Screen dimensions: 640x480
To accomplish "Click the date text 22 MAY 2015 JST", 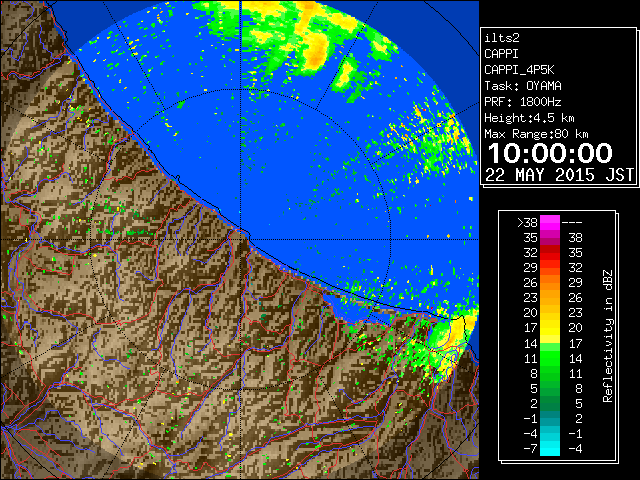I will (560, 175).
